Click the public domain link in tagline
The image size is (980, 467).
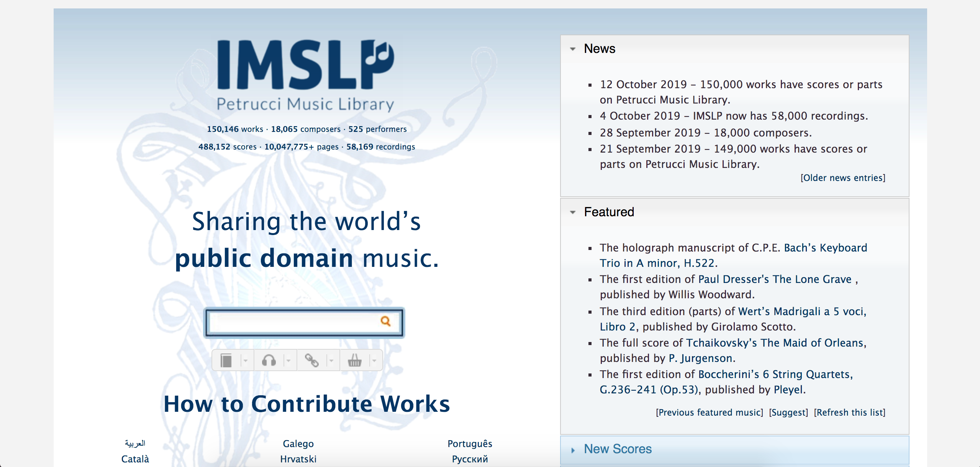264,258
